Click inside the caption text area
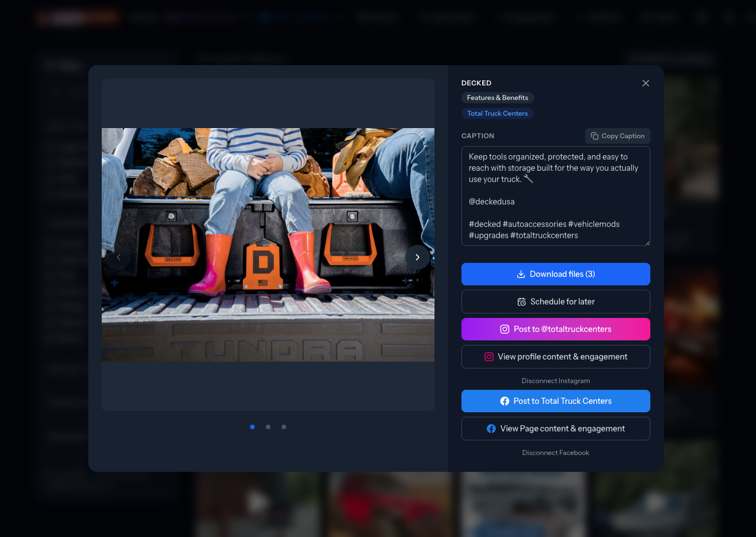The height and width of the screenshot is (537, 756). point(556,196)
